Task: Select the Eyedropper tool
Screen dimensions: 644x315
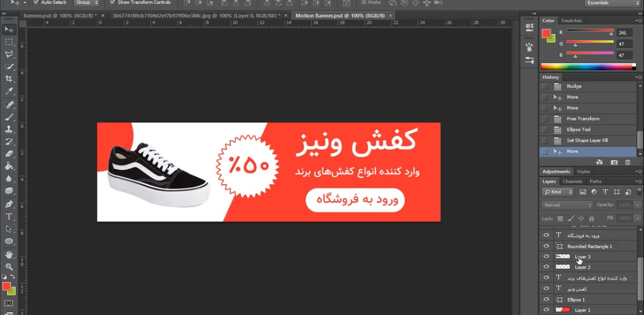Action: click(x=9, y=91)
